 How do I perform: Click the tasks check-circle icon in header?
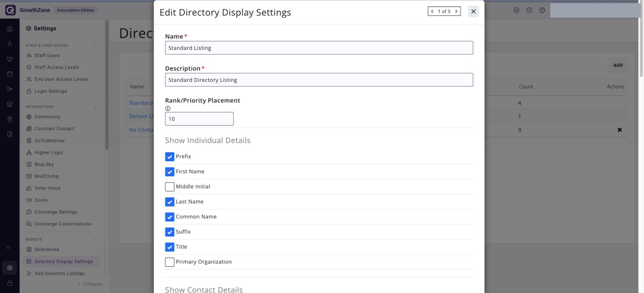(529, 10)
